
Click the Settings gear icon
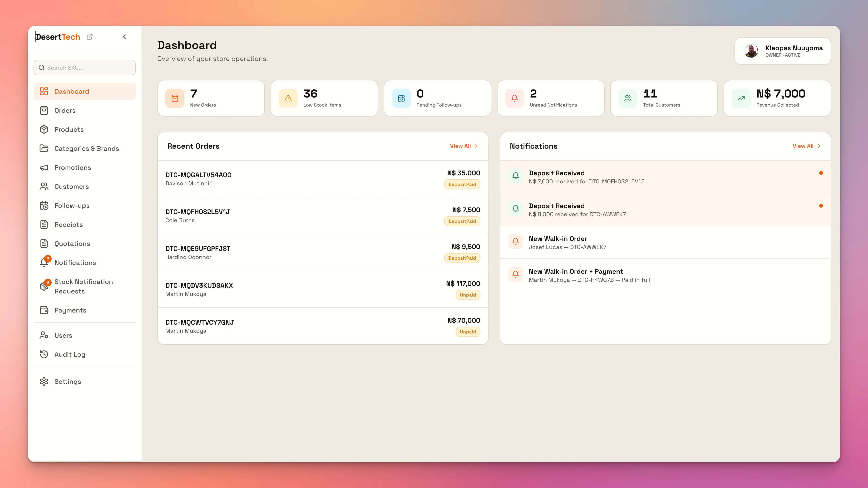(44, 381)
